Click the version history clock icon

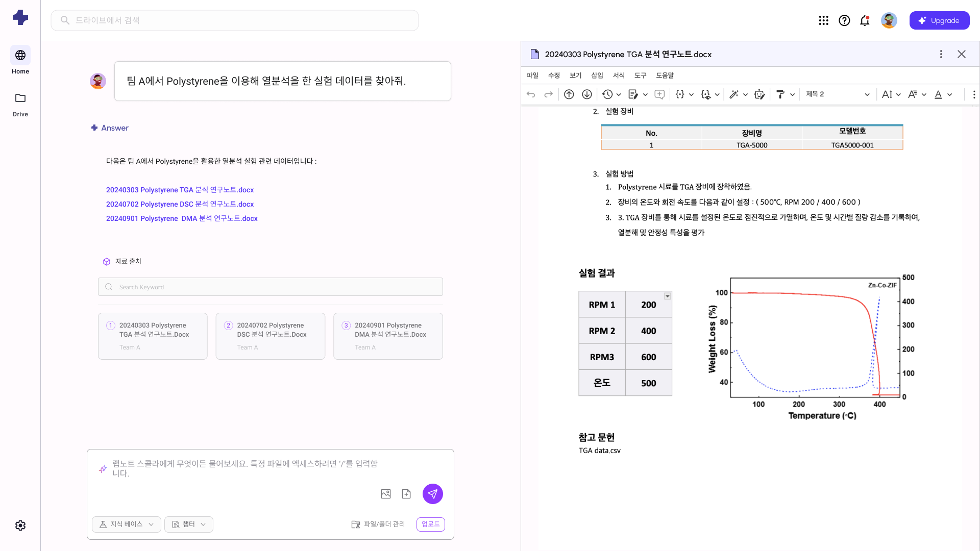tap(606, 94)
